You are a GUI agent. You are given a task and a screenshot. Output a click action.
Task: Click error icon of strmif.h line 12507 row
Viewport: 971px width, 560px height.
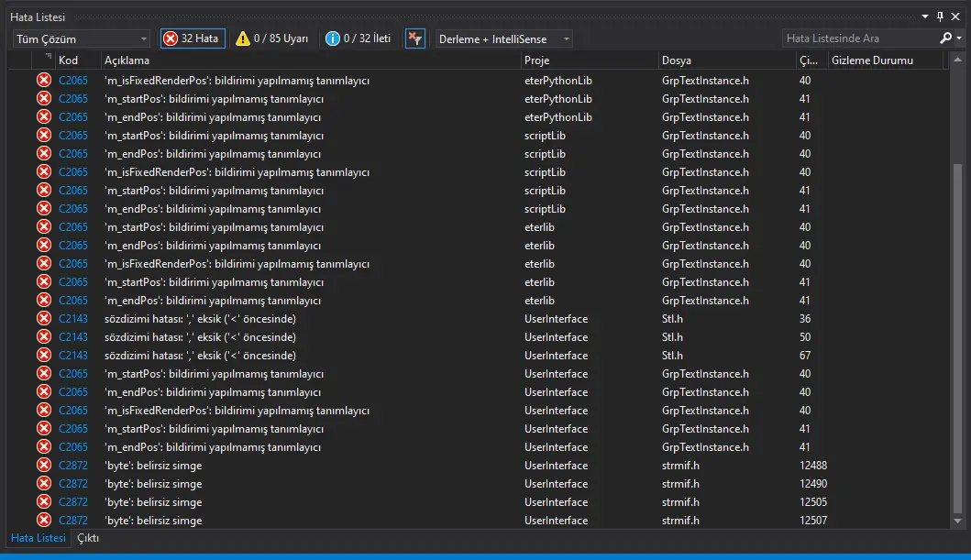[43, 521]
